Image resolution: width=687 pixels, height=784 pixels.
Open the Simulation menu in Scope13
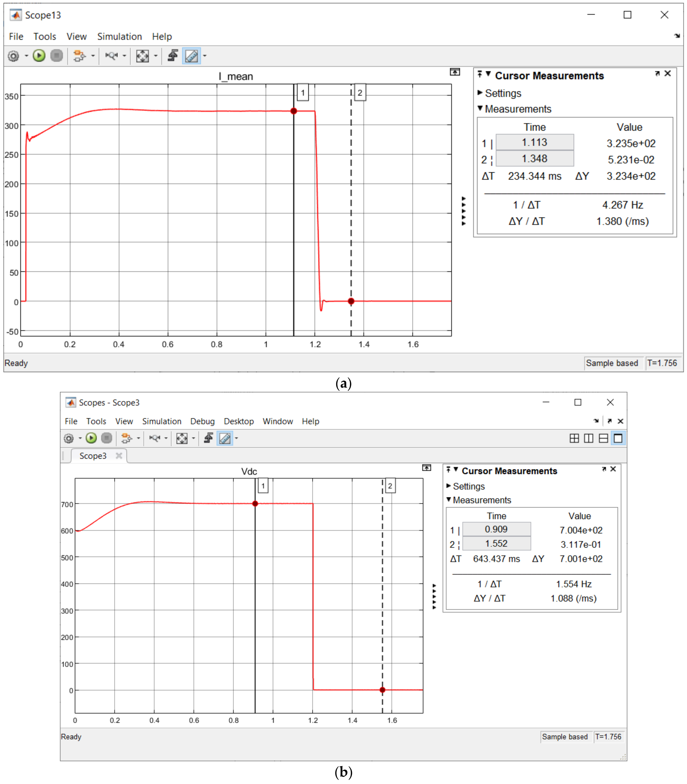point(119,36)
